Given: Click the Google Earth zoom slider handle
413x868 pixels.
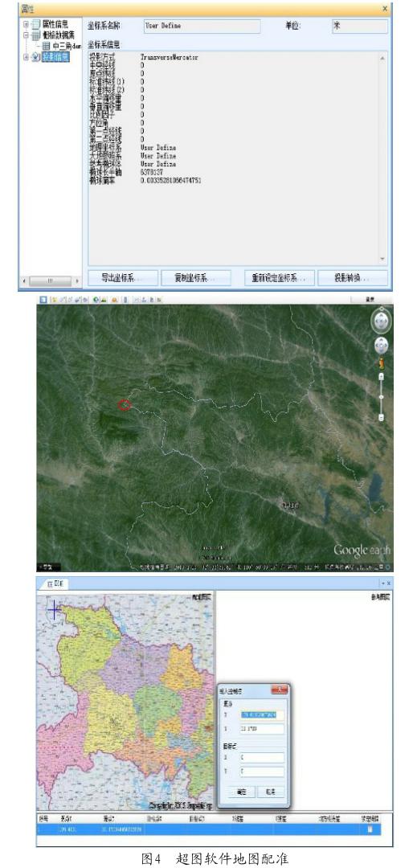Looking at the screenshot, I should pyautogui.click(x=381, y=396).
